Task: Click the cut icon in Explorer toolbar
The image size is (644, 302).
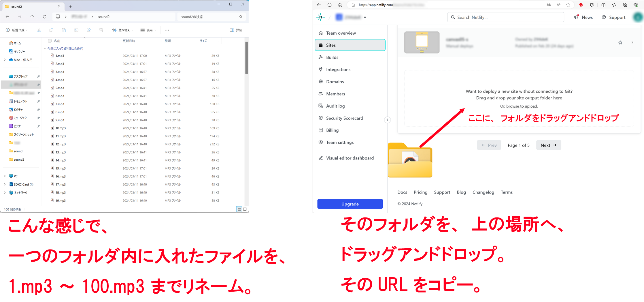Action: point(39,30)
